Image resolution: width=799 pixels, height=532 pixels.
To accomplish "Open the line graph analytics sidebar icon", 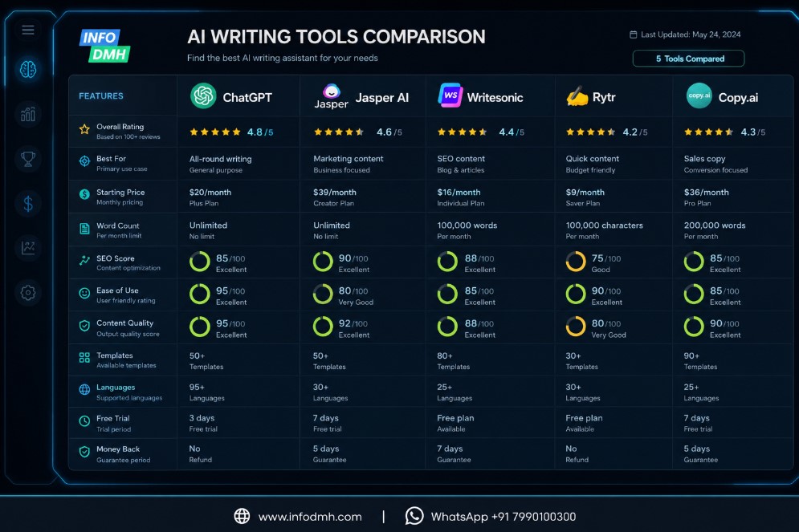I will click(28, 248).
